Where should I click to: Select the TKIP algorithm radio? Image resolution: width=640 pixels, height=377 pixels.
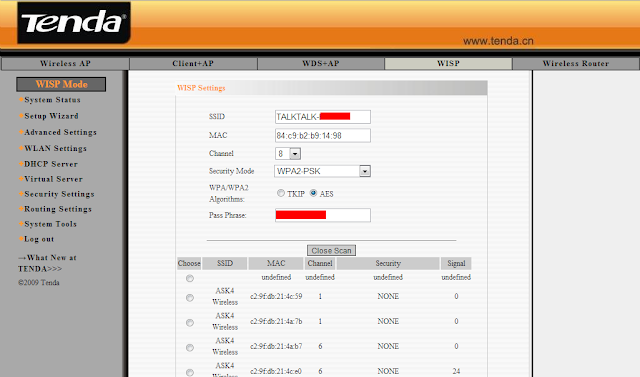(x=281, y=193)
